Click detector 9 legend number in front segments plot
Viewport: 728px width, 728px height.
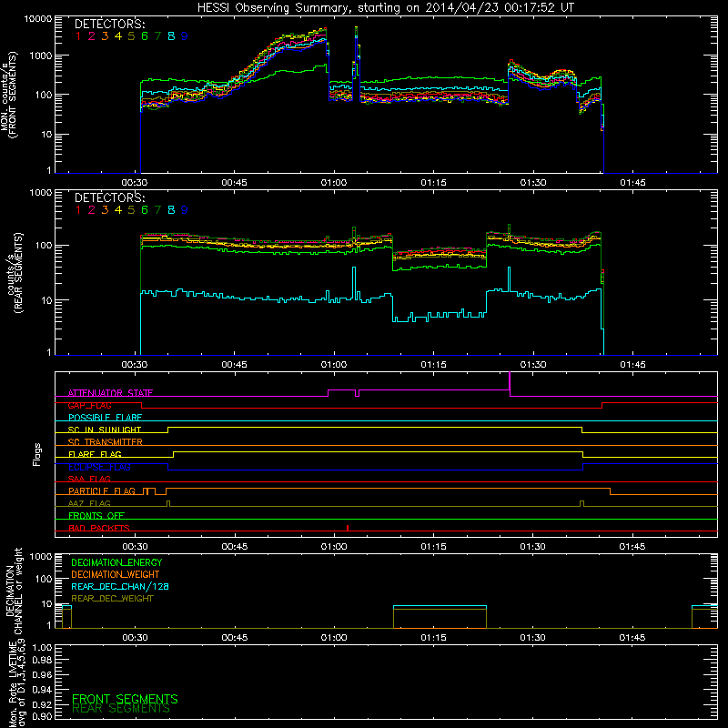coord(185,36)
